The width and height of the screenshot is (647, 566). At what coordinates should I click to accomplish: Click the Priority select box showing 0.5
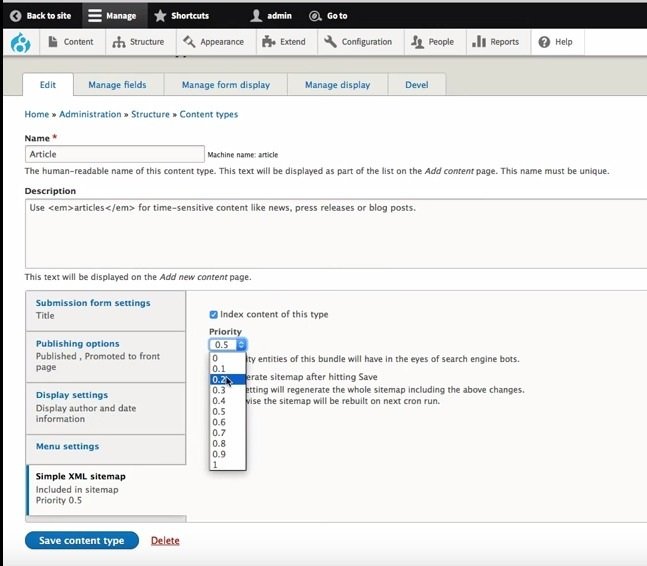[228, 345]
